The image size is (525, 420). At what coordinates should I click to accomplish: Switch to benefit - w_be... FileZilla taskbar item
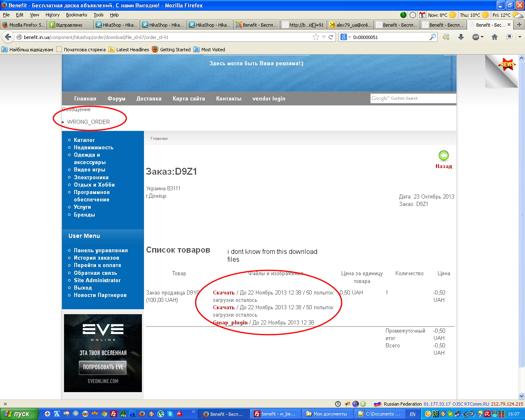(x=276, y=414)
